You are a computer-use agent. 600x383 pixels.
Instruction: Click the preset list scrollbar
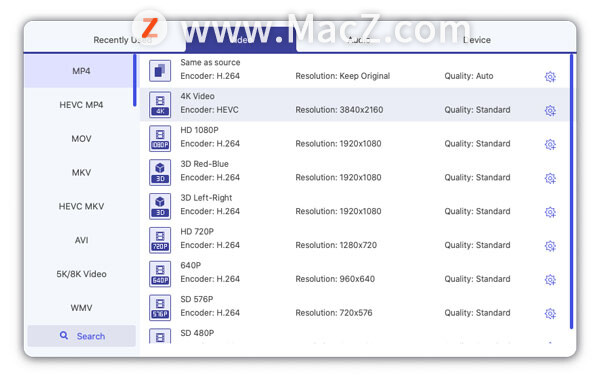tap(572, 191)
